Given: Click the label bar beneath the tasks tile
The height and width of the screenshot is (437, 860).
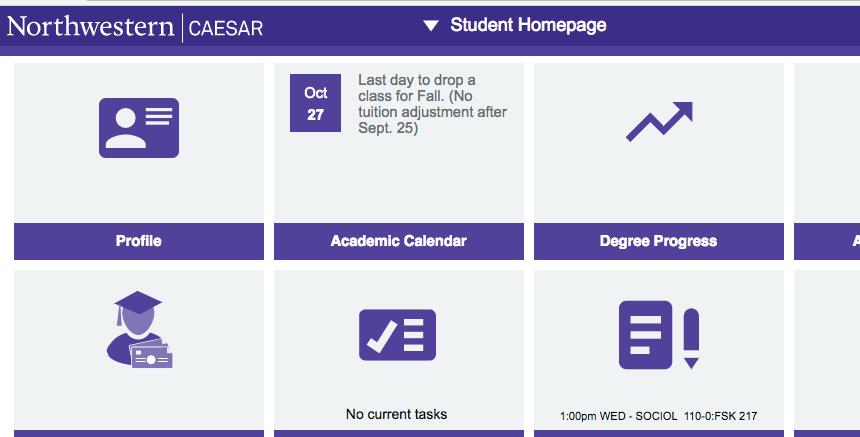Looking at the screenshot, I should tap(398, 433).
